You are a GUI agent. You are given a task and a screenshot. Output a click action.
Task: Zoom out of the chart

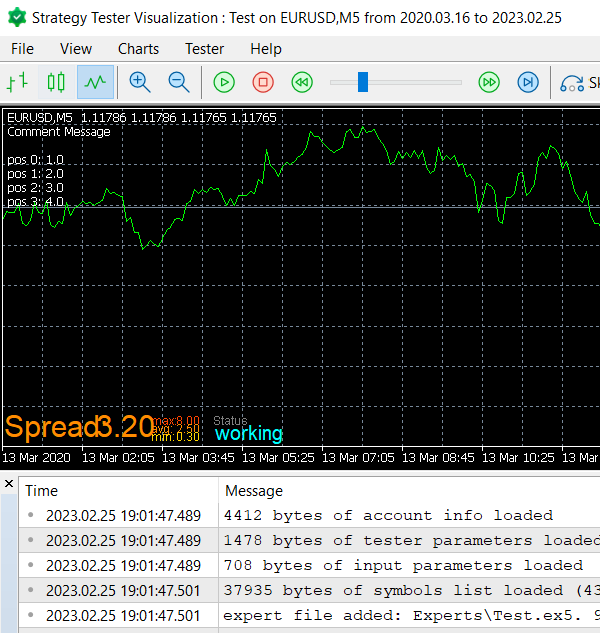179,82
